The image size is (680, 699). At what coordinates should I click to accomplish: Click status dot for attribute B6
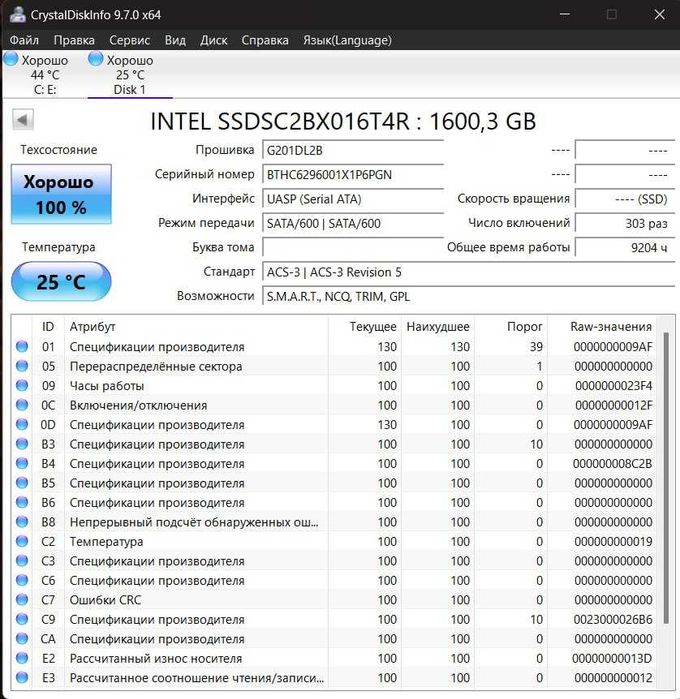[22, 502]
